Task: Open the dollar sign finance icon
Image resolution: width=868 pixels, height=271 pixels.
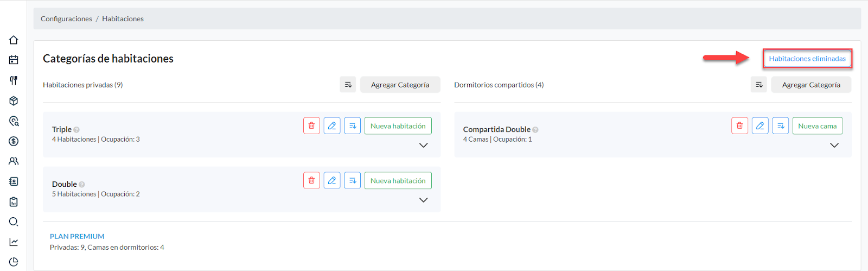Action: 14,141
